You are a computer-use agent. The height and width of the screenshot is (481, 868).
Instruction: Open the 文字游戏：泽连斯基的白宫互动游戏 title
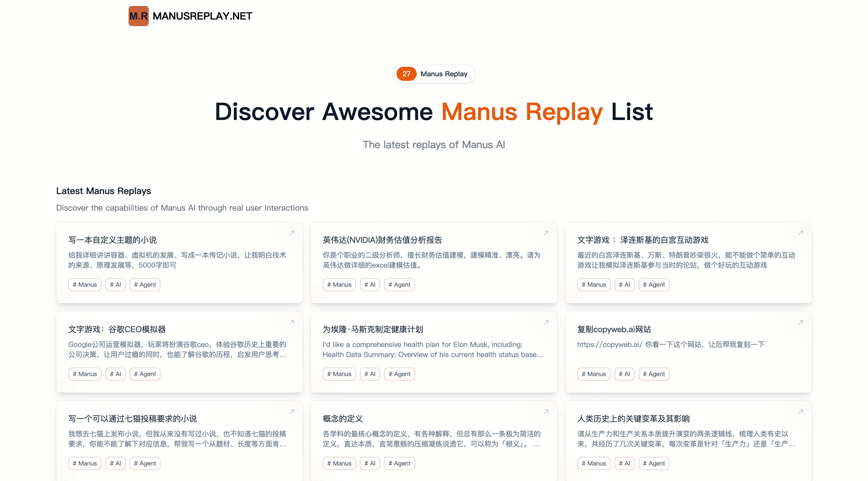(x=642, y=240)
